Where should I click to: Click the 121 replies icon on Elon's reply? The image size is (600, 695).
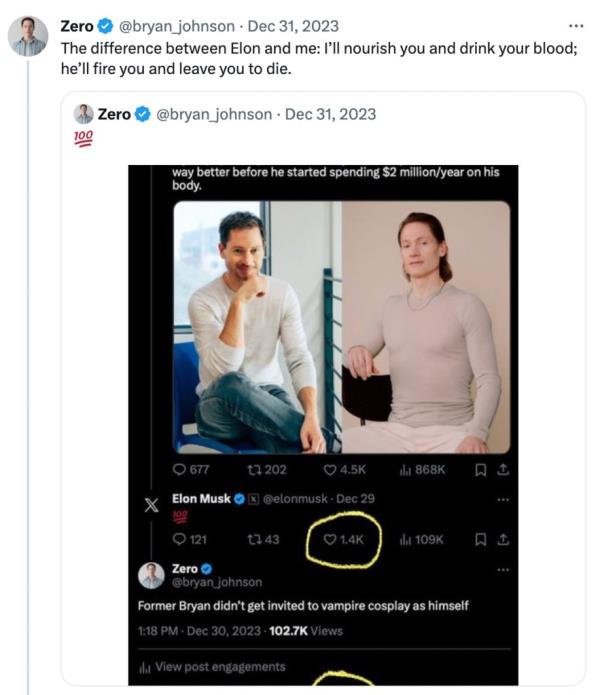(179, 539)
